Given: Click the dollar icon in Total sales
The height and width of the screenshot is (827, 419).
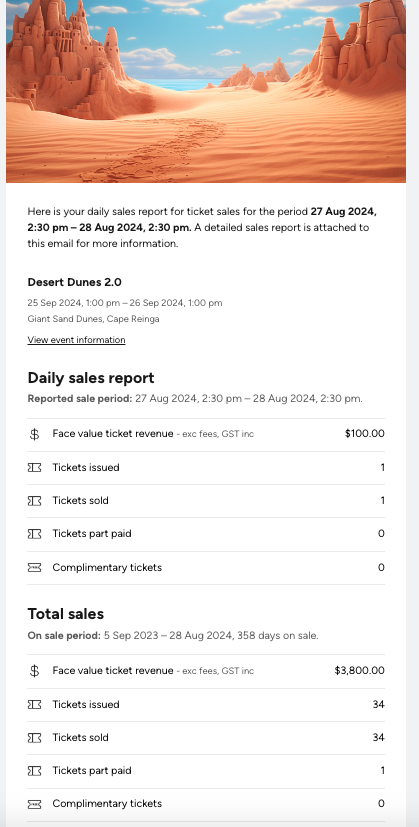Looking at the screenshot, I should point(34,671).
